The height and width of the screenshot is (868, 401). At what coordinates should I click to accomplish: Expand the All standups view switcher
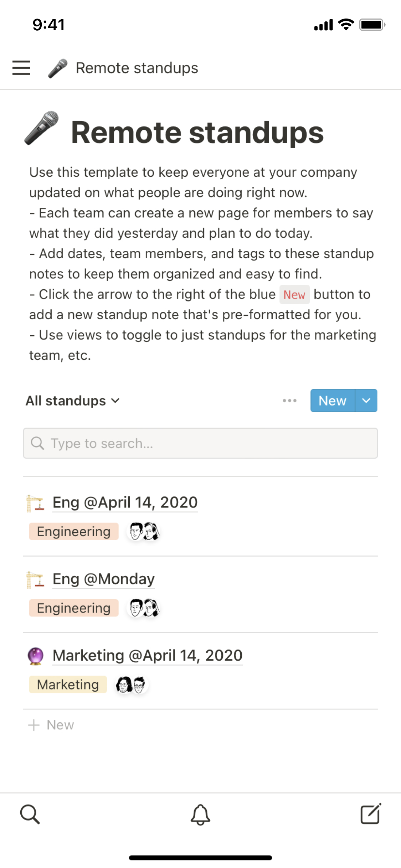click(x=72, y=401)
